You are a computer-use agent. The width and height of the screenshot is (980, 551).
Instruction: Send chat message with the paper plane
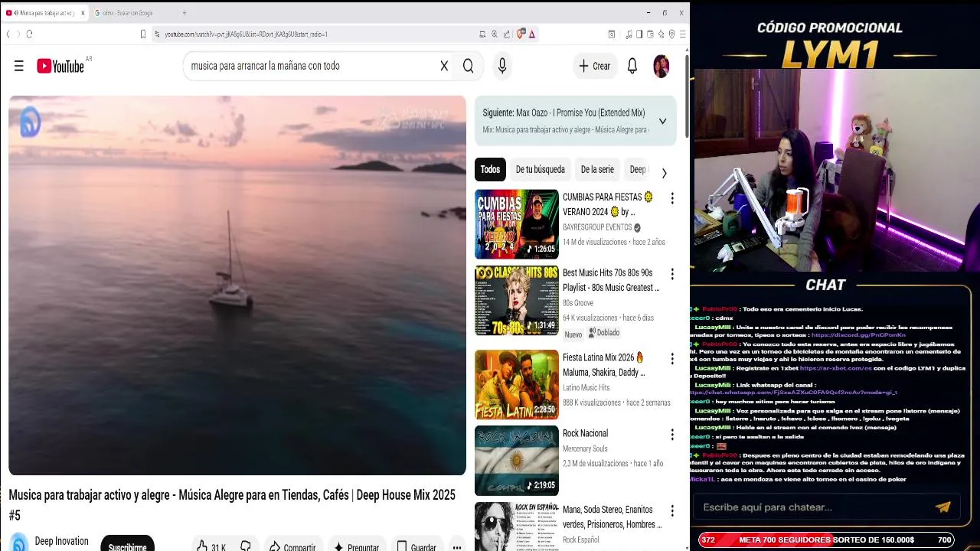coord(943,507)
